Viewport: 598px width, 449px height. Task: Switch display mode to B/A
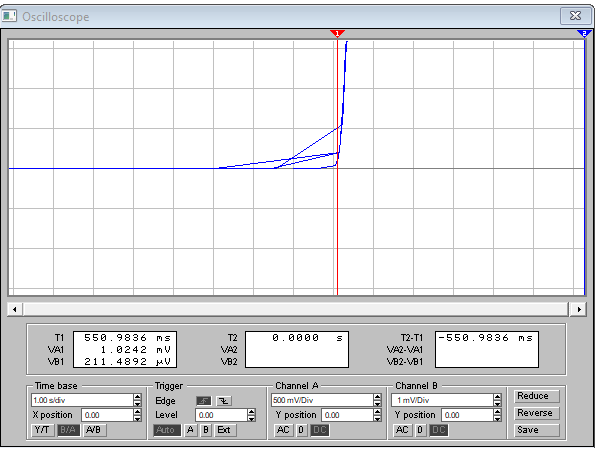68,430
